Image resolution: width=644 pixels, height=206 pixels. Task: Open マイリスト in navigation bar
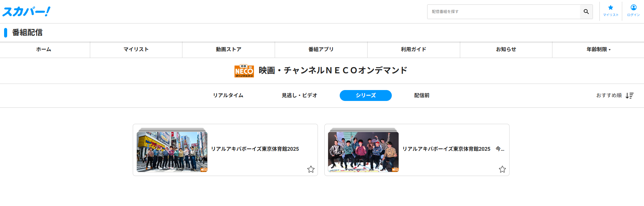tap(136, 49)
